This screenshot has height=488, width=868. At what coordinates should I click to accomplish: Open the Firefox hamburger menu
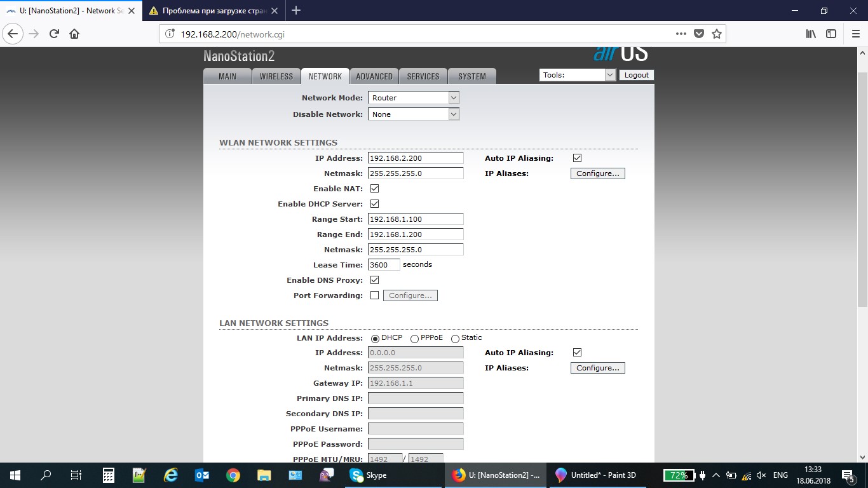click(x=855, y=34)
